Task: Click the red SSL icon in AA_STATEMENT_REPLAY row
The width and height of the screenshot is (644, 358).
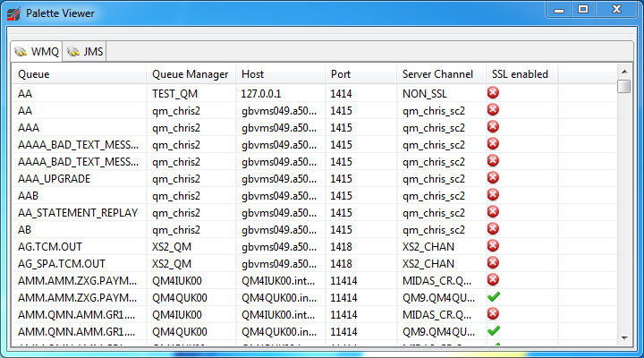Action: point(493,211)
